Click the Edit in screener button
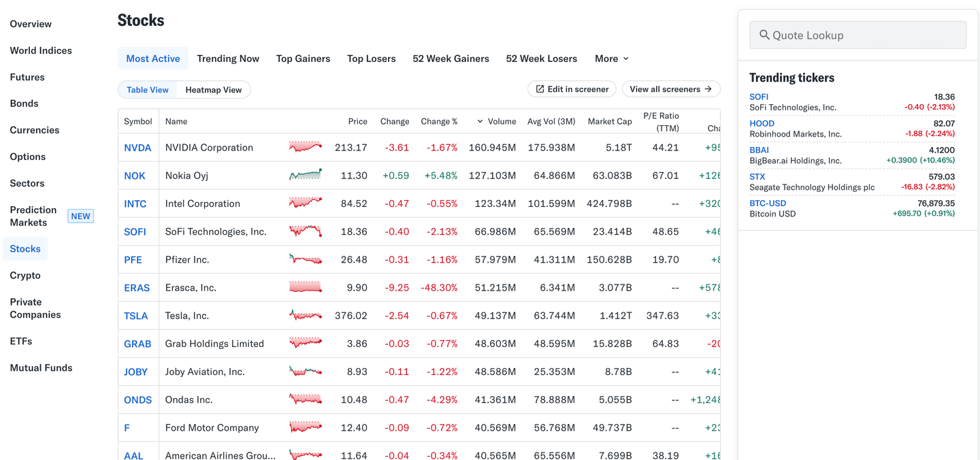Screen dimensions: 980x460 point(572,89)
